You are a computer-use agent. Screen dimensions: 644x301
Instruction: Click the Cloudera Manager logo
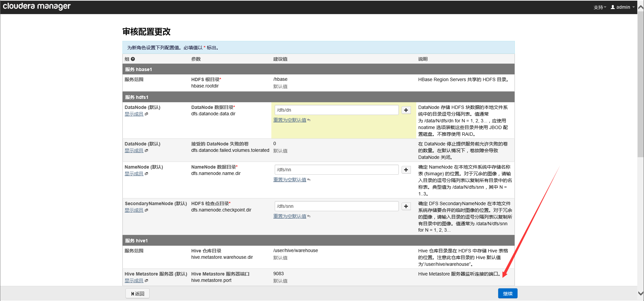pos(37,6)
